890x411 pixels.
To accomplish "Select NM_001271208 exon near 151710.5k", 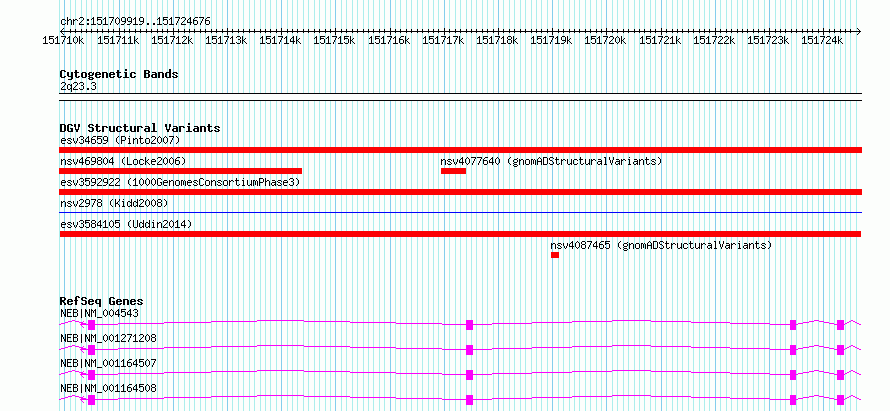I will pos(91,350).
